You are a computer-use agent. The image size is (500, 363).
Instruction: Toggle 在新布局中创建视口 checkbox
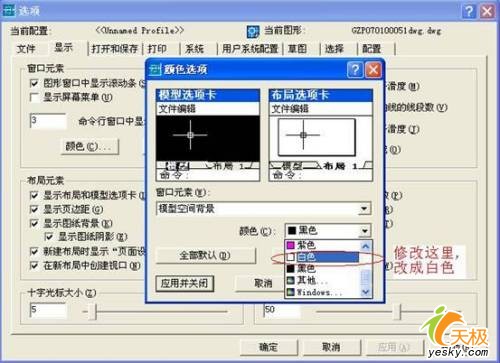click(x=34, y=265)
